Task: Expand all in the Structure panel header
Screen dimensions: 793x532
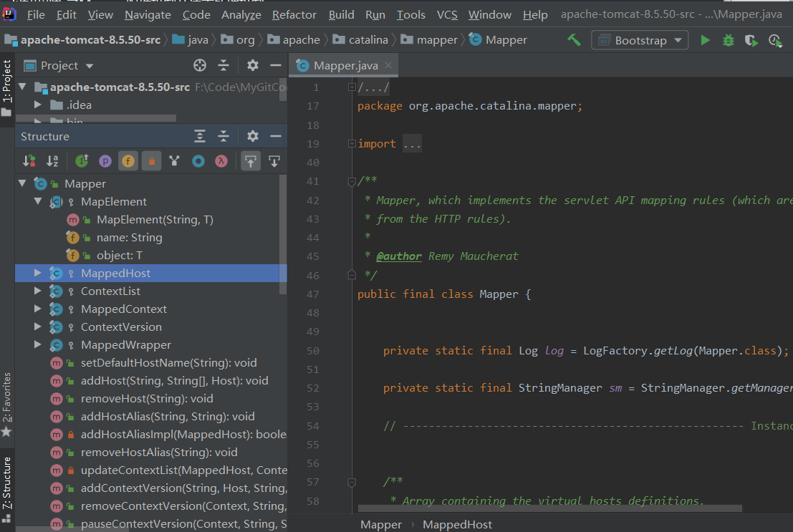Action: point(200,136)
